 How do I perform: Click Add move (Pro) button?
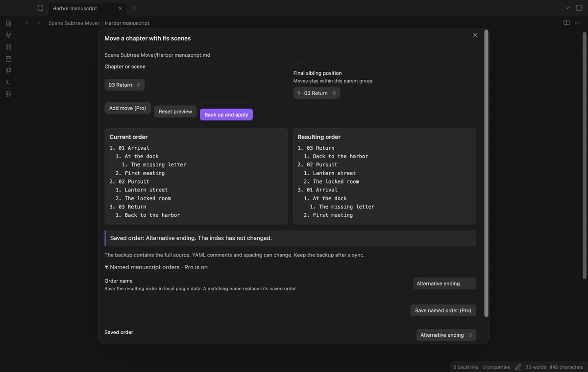pyautogui.click(x=127, y=108)
